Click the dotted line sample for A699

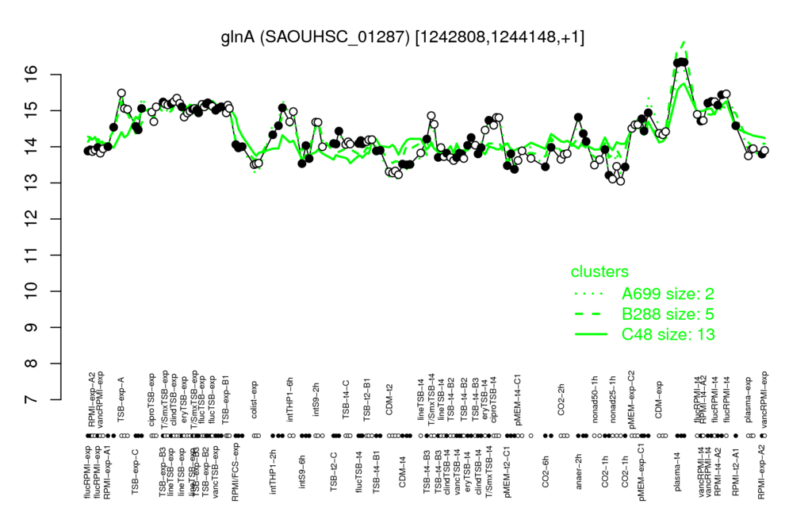coord(589,294)
